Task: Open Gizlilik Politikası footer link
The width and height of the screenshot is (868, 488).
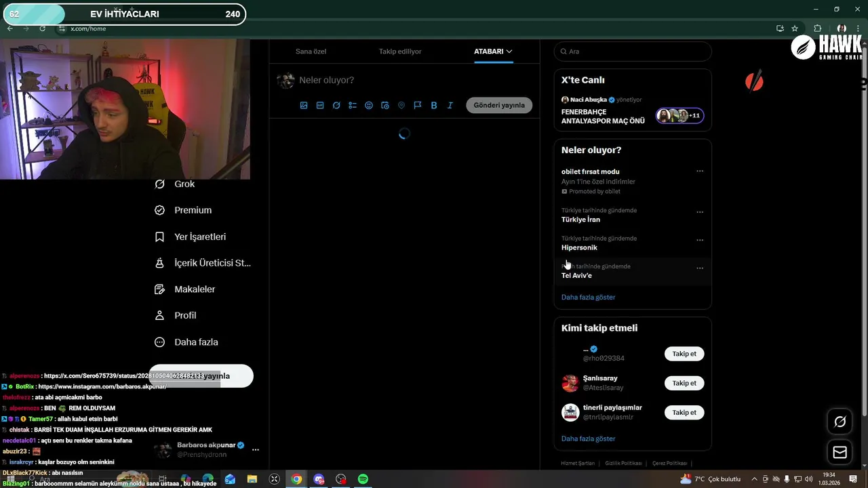Action: click(623, 463)
